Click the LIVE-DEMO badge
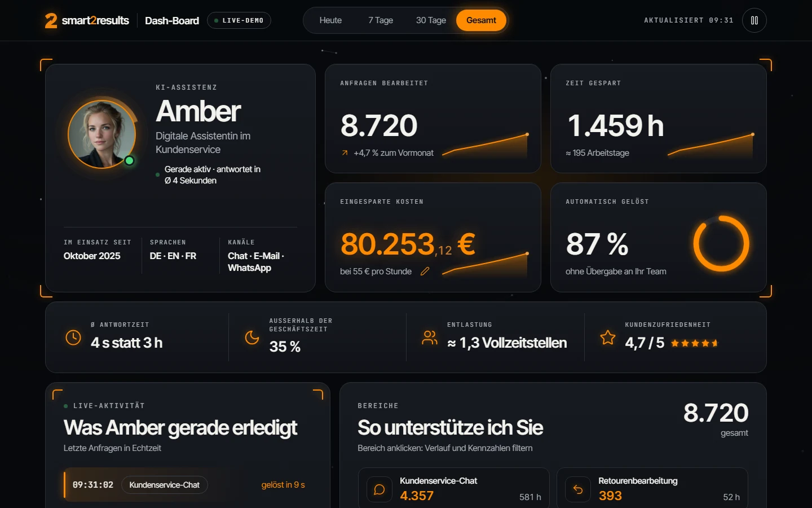 tap(239, 20)
